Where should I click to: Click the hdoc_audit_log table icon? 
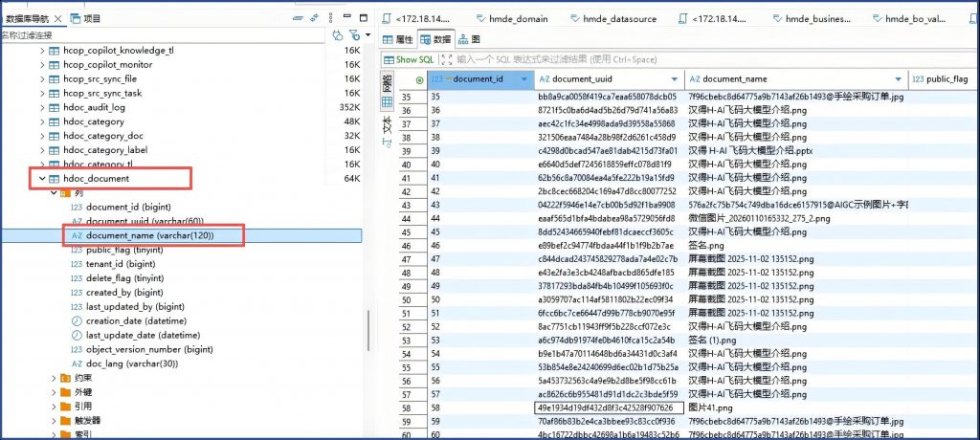point(55,108)
